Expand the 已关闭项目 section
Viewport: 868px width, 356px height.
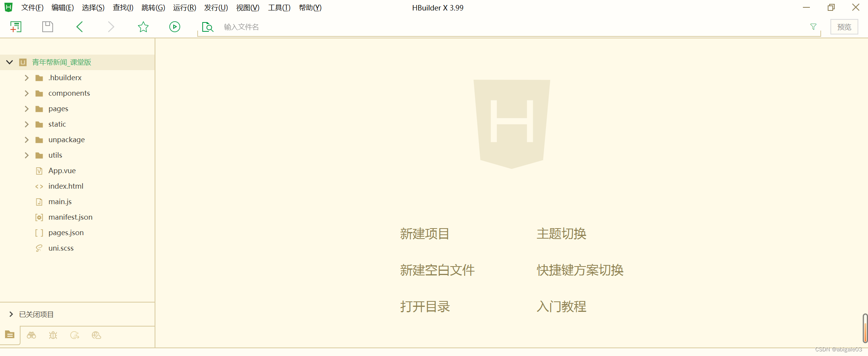point(10,314)
